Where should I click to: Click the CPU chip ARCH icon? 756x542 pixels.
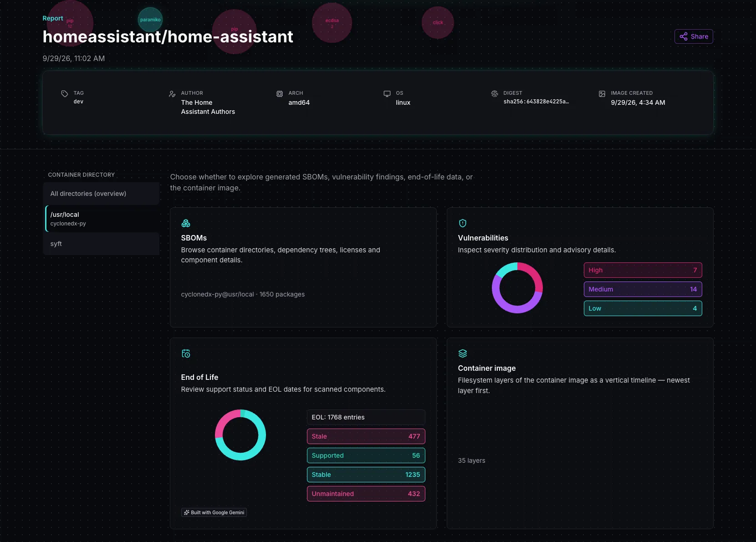[x=280, y=94]
